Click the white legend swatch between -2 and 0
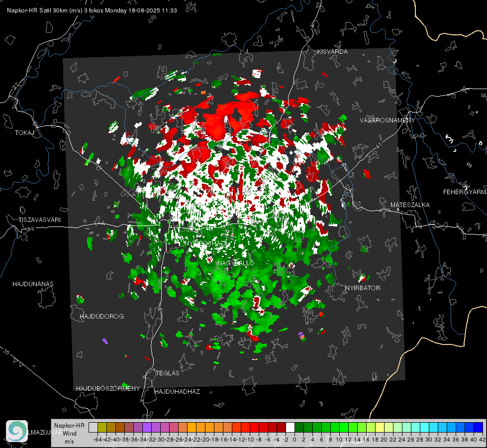The height and width of the screenshot is (448, 487). pos(290,427)
